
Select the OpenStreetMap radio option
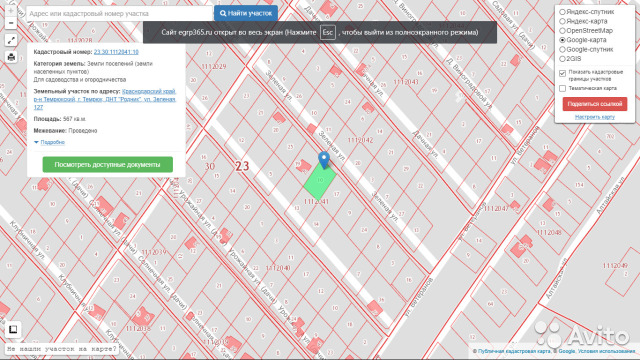coord(562,31)
